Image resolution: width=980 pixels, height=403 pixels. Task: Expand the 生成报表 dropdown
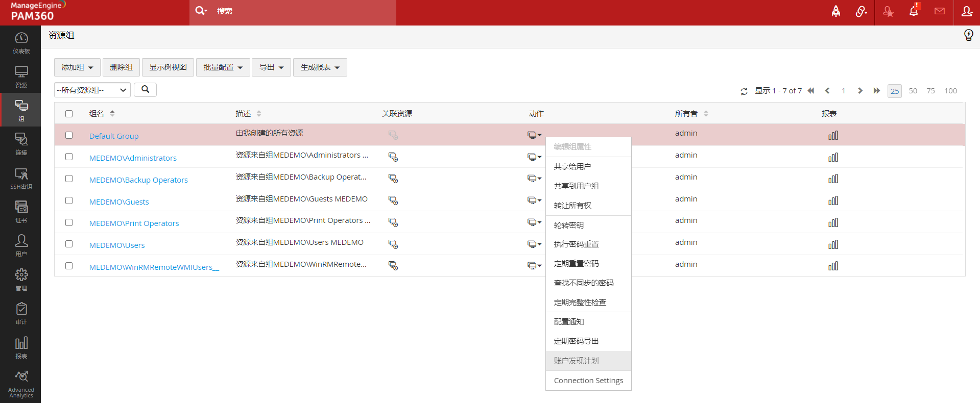tap(320, 67)
